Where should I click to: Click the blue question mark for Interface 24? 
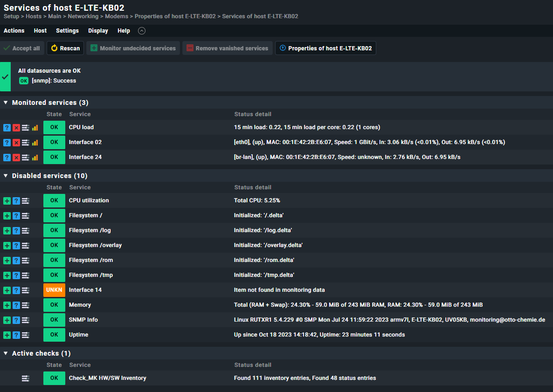pos(7,157)
